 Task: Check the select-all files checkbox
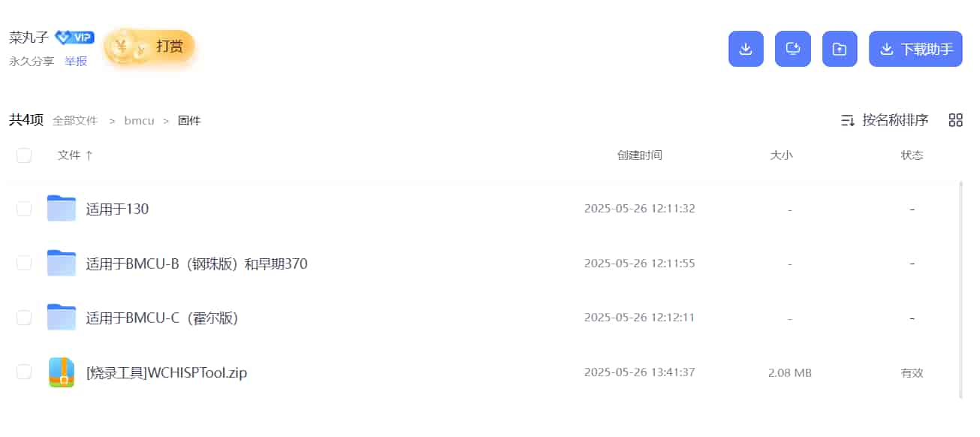[x=24, y=155]
